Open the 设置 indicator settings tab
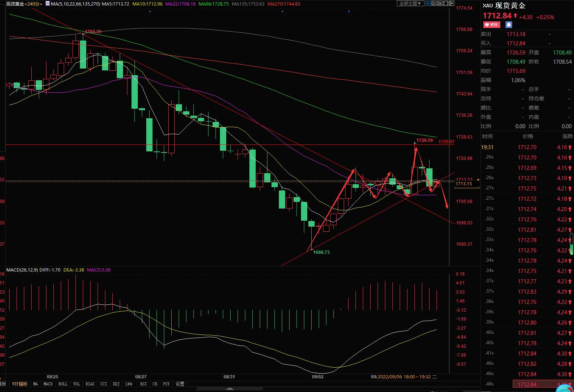 coord(180,384)
